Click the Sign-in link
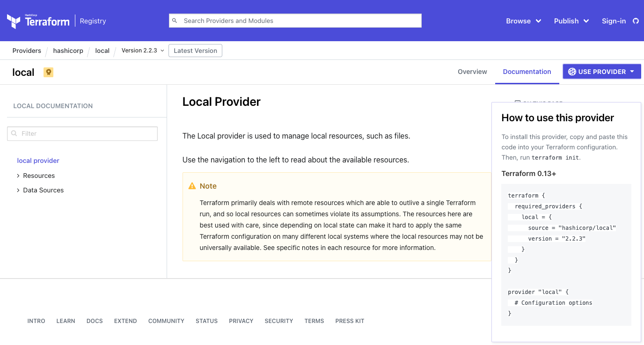644x345 pixels. 614,21
